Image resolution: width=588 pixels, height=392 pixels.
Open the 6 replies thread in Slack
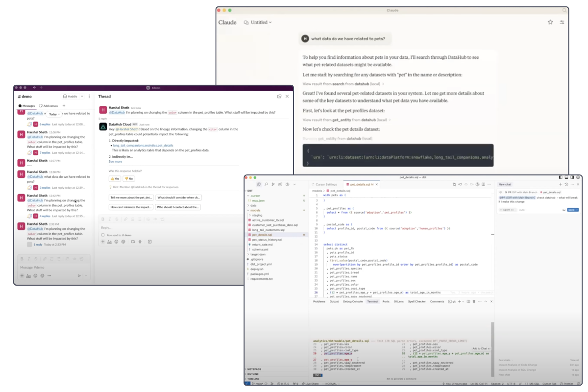click(x=45, y=124)
